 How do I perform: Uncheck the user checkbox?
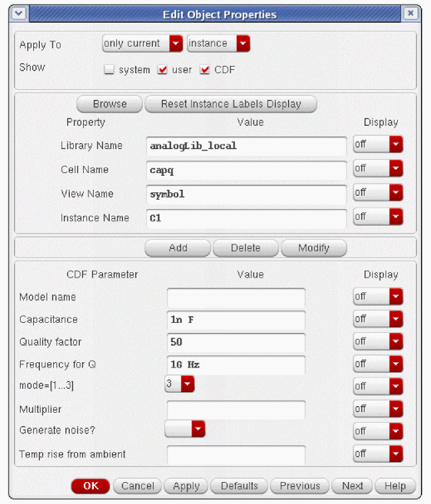(x=162, y=69)
